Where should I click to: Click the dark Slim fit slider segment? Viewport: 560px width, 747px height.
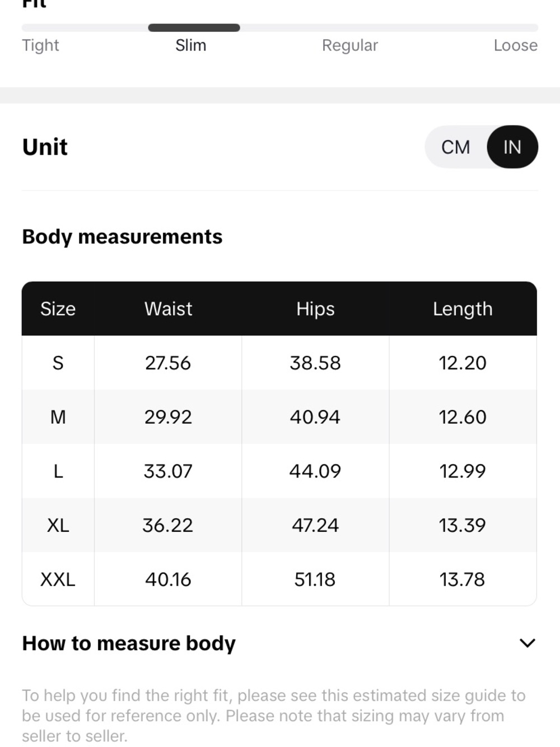click(x=194, y=27)
